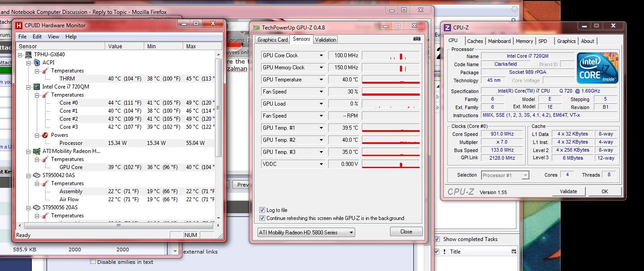The height and width of the screenshot is (271, 644).
Task: Open the GPU Load sensor dropdown
Action: tap(321, 104)
